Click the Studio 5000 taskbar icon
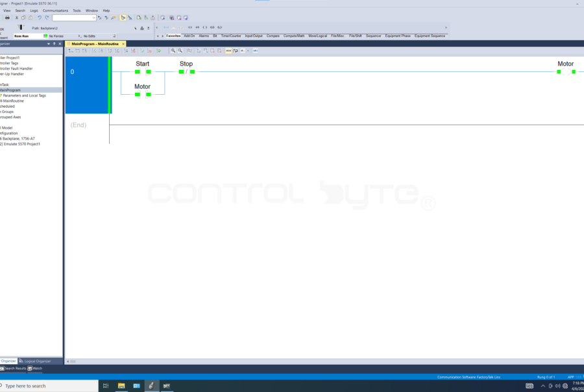584x392 pixels. 151,386
